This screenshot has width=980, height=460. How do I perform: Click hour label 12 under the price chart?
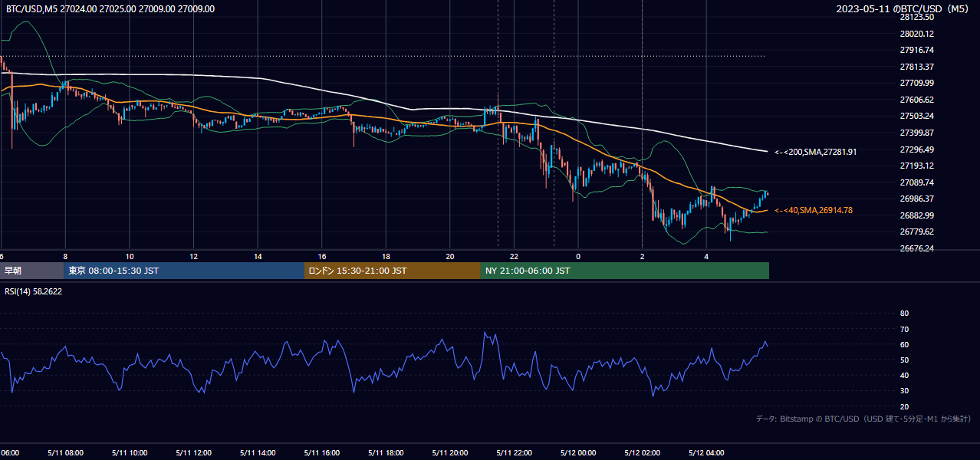(193, 256)
